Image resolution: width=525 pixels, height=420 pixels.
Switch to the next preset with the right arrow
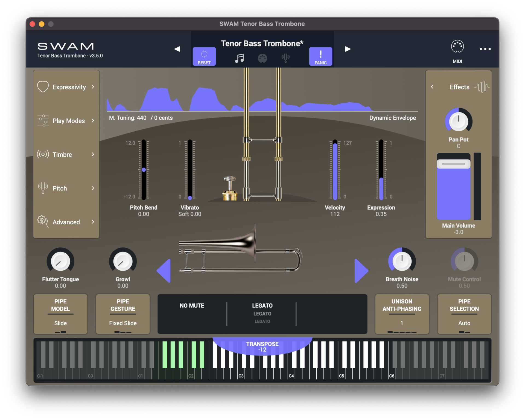[x=348, y=49]
